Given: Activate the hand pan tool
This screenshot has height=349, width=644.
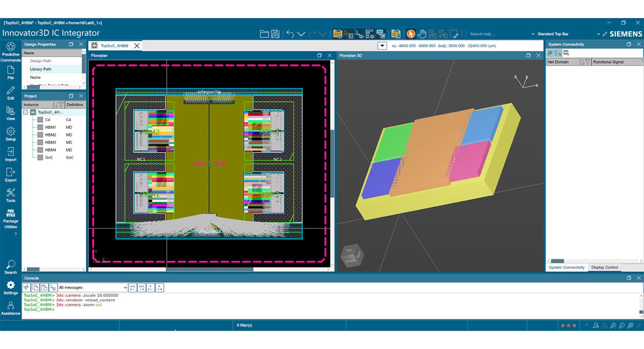Looking at the screenshot, I should coord(422,34).
